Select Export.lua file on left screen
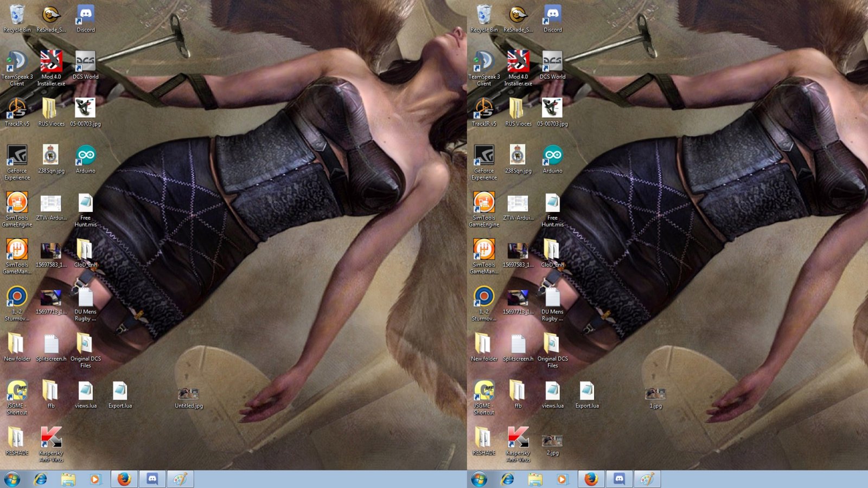The image size is (868, 488). tap(120, 394)
